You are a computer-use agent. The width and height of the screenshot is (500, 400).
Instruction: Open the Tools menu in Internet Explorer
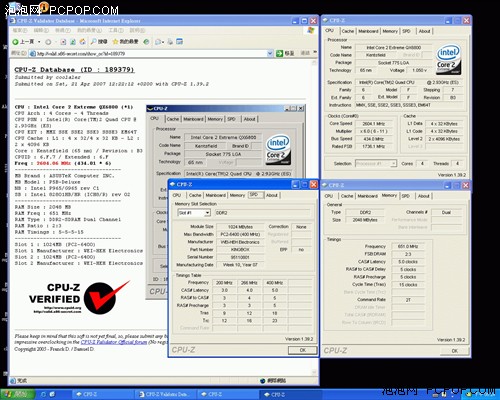point(116,30)
